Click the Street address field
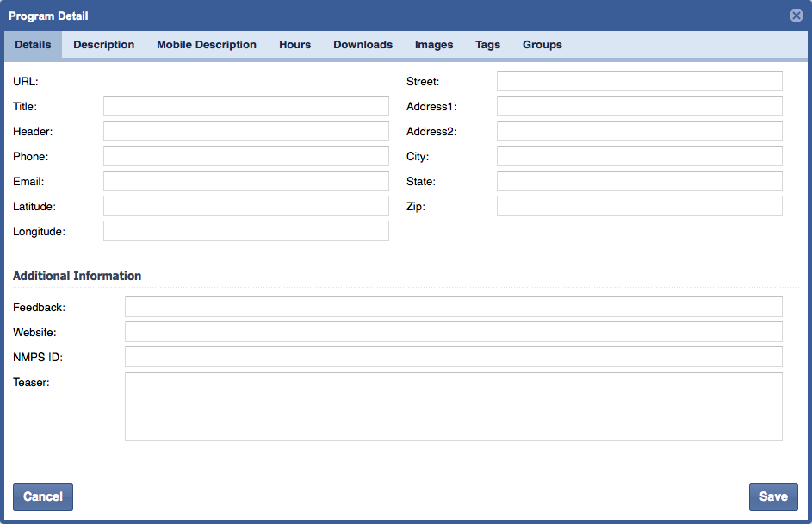Screen dimensions: 812x524 [639, 81]
